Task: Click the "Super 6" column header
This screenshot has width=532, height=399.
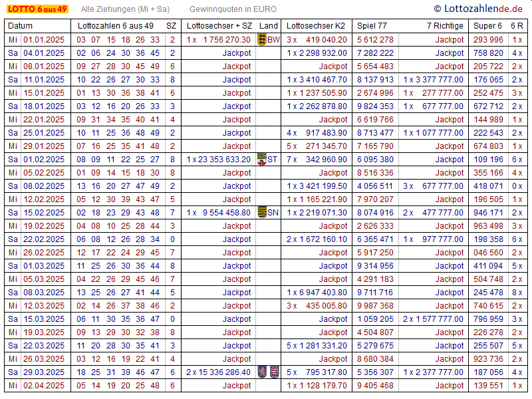Action: (487, 26)
